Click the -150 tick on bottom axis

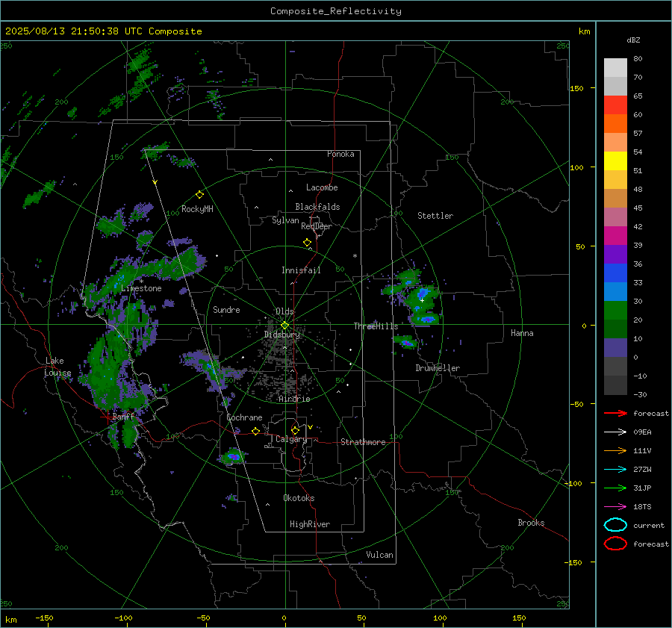click(44, 618)
